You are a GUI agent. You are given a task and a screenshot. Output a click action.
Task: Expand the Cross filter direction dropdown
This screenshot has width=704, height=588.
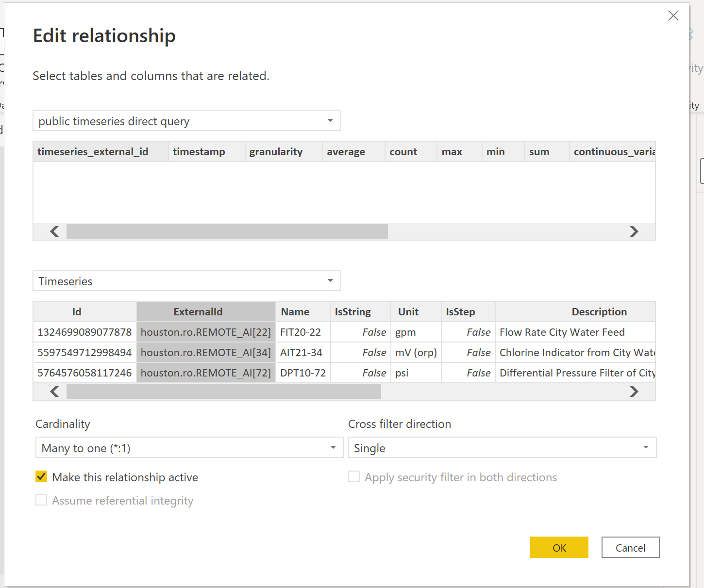502,448
